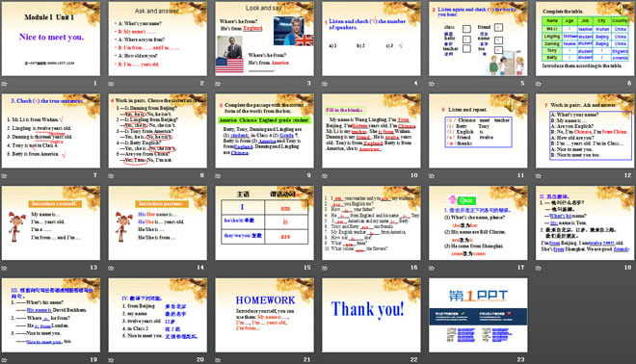Select the 'Complete the passage' slide thumbnail
This screenshot has height=364, width=636.
[x=264, y=131]
